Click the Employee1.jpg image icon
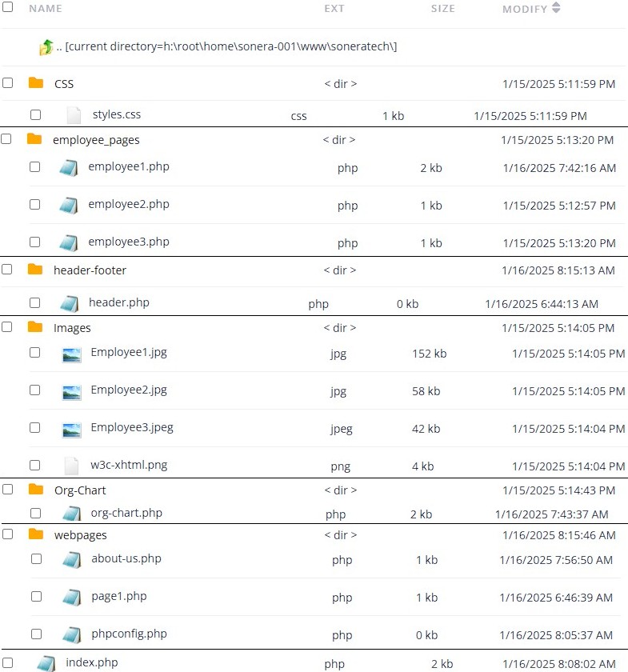The width and height of the screenshot is (628, 672). (x=72, y=352)
